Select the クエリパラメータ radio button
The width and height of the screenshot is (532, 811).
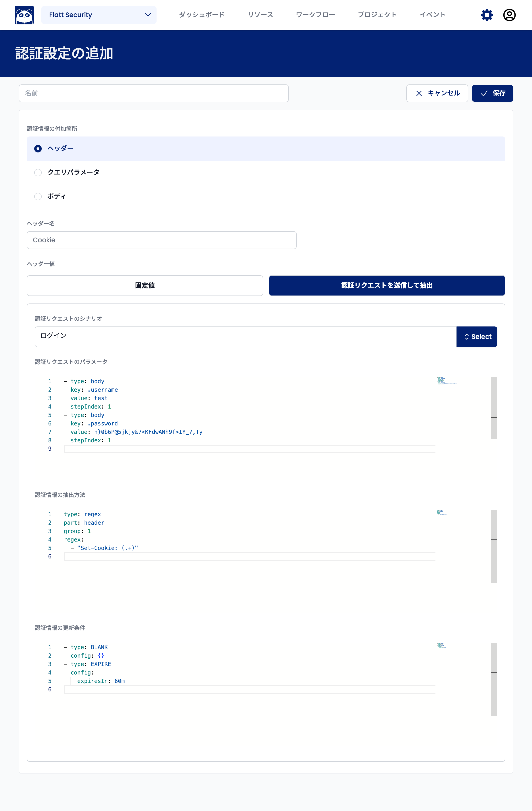coord(37,172)
